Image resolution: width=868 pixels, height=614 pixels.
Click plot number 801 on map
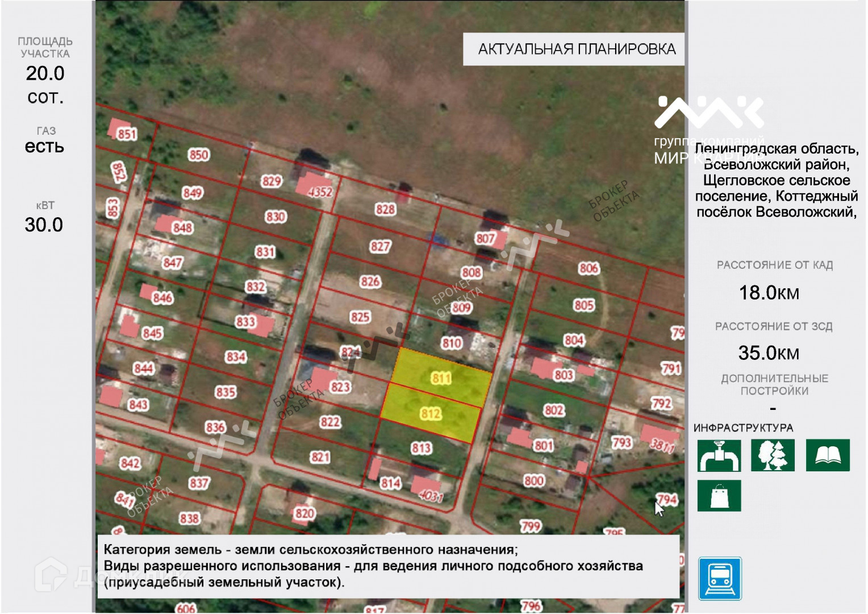pyautogui.click(x=544, y=445)
